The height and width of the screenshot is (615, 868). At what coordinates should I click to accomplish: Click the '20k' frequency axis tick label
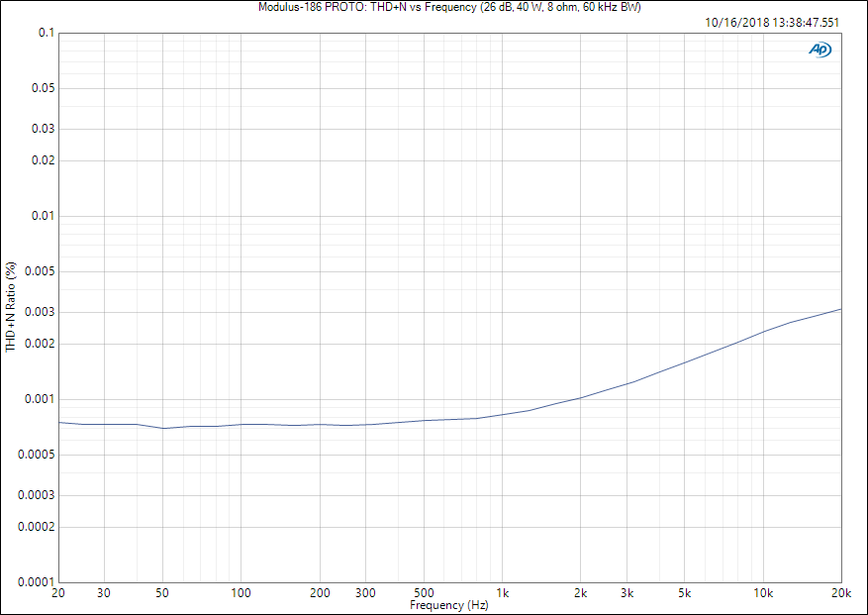[841, 593]
